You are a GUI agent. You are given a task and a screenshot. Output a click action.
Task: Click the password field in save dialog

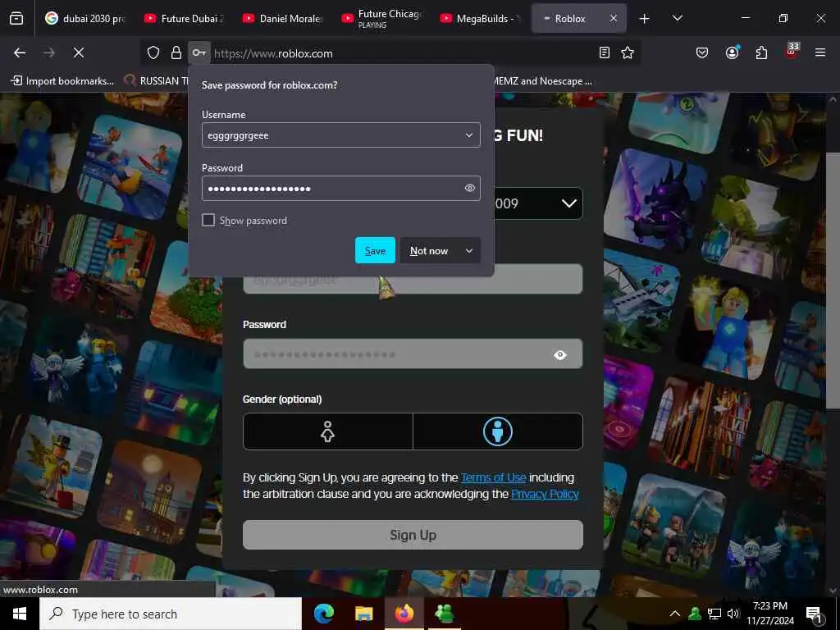(340, 188)
